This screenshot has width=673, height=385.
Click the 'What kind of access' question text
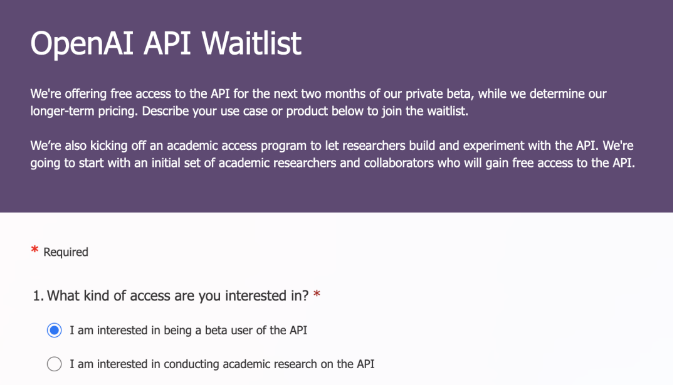[x=178, y=295]
